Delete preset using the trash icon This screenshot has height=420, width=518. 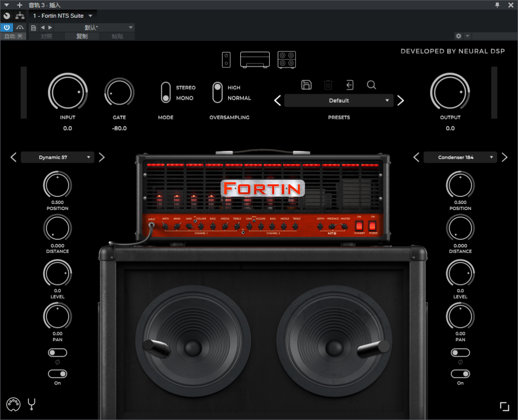pyautogui.click(x=328, y=85)
